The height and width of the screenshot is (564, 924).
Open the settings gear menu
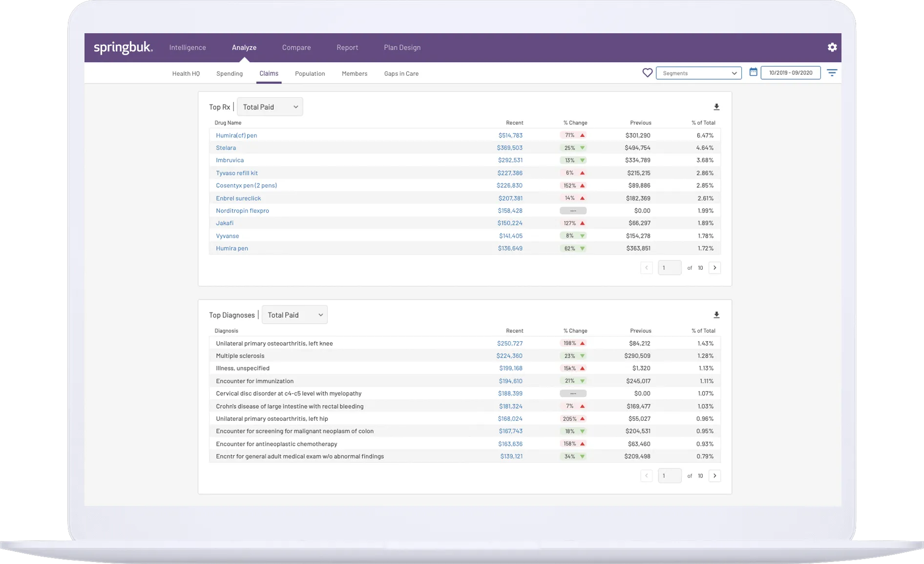833,47
